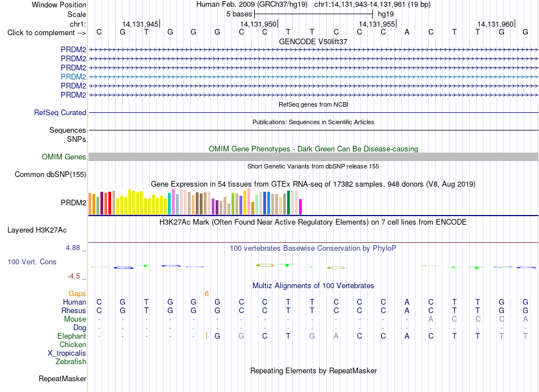
Task: Select the Elephant alignment species label
Action: tap(71, 336)
